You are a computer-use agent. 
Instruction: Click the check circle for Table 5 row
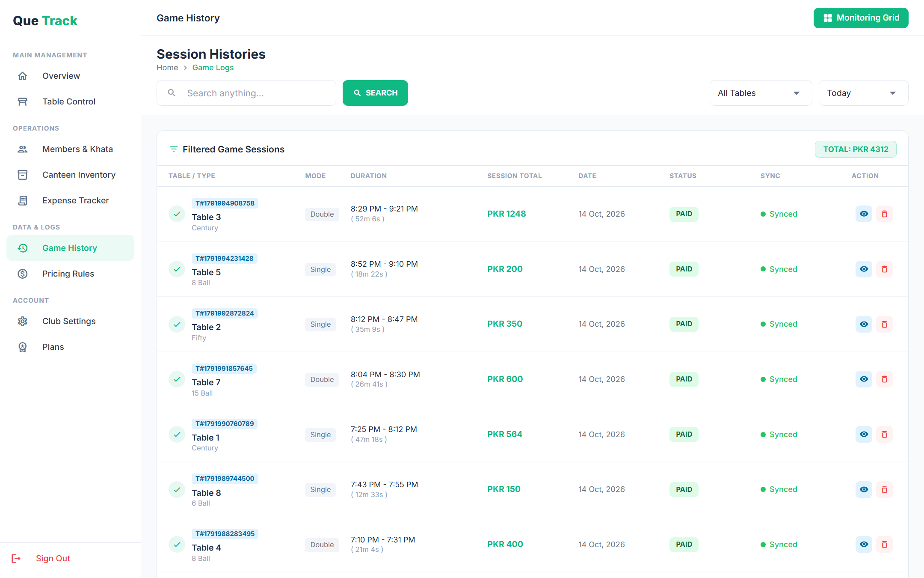tap(177, 269)
